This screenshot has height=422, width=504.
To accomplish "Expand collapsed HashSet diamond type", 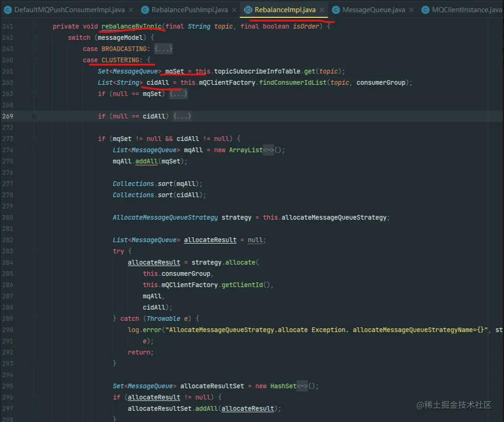I will click(302, 386).
